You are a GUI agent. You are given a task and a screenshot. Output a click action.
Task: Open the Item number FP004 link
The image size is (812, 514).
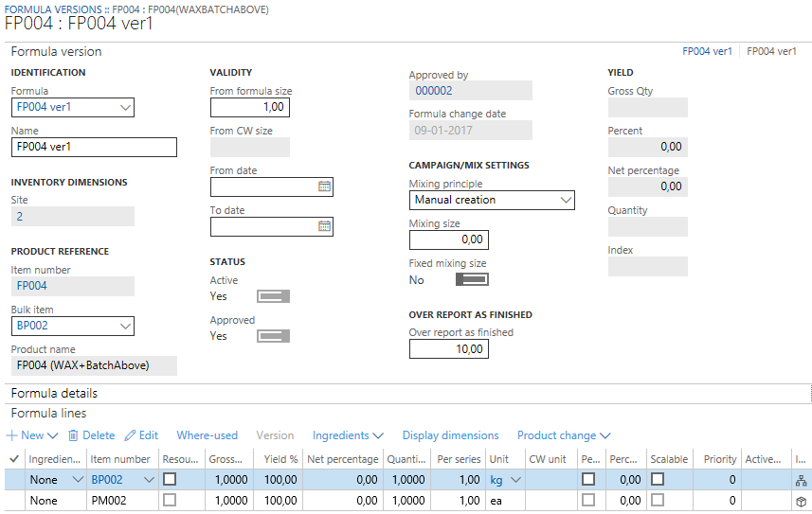click(31, 286)
